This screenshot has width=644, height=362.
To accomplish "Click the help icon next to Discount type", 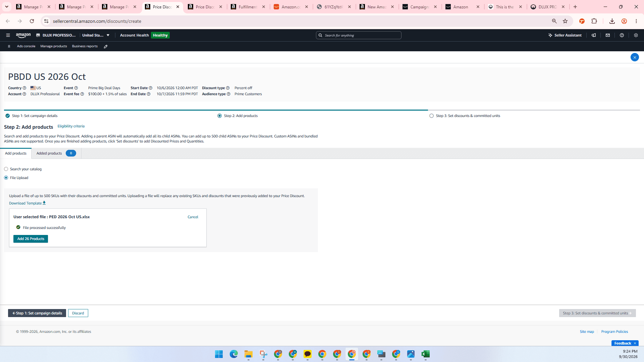I will tap(228, 88).
